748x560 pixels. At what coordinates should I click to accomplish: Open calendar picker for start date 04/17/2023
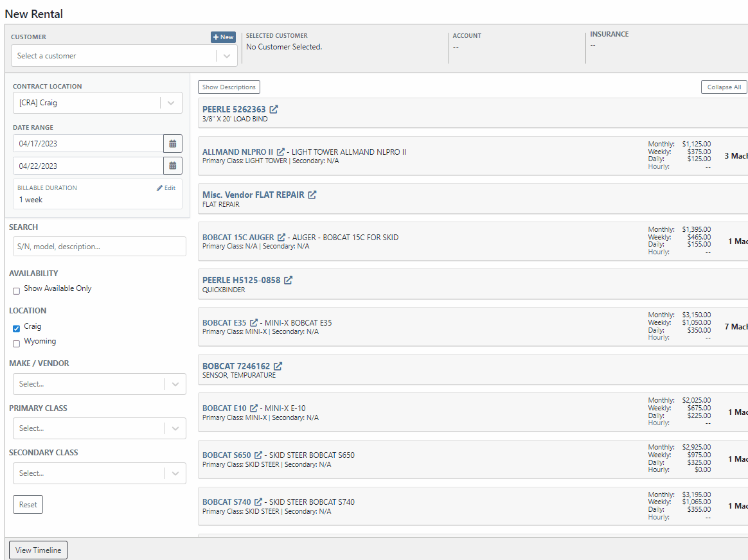(x=173, y=143)
